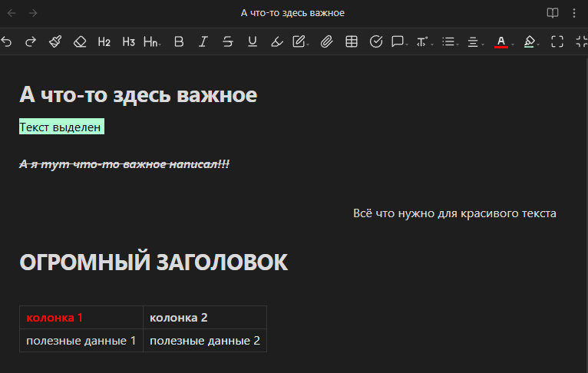Image resolution: width=588 pixels, height=373 pixels.
Task: Apply the H3 heading style
Action: coord(129,41)
